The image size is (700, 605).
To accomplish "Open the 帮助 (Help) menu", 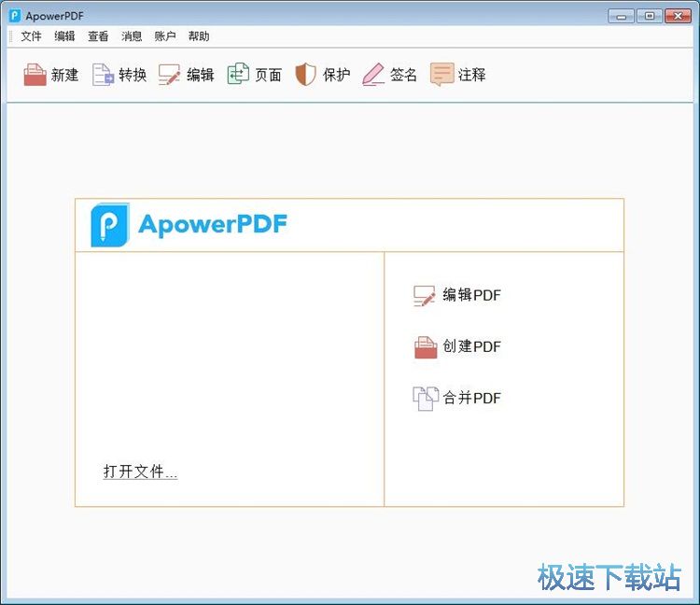I will click(x=199, y=36).
